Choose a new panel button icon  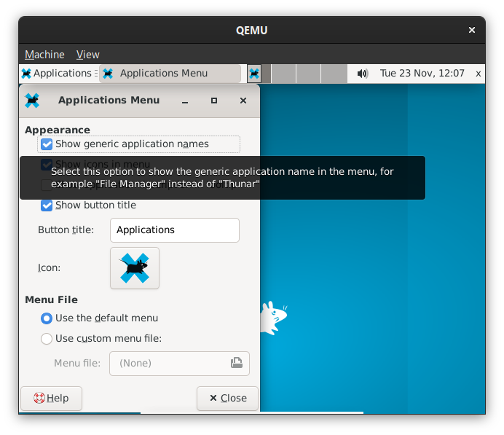click(x=135, y=268)
